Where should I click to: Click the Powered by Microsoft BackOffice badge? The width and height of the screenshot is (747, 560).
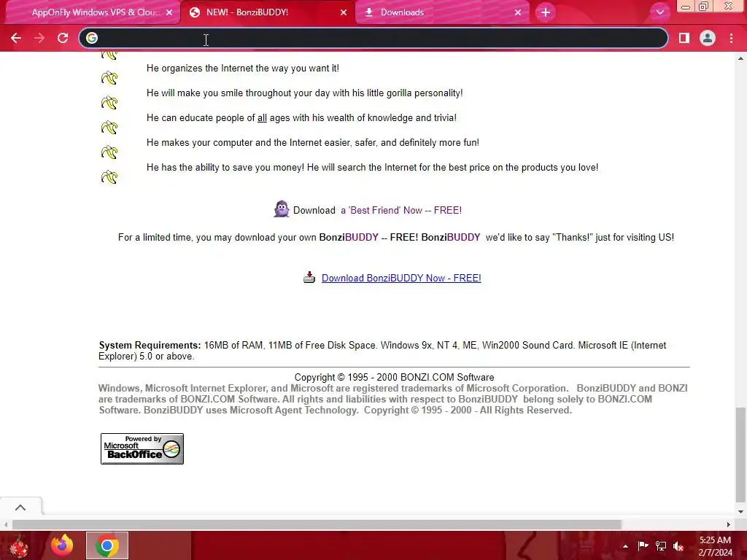point(142,448)
